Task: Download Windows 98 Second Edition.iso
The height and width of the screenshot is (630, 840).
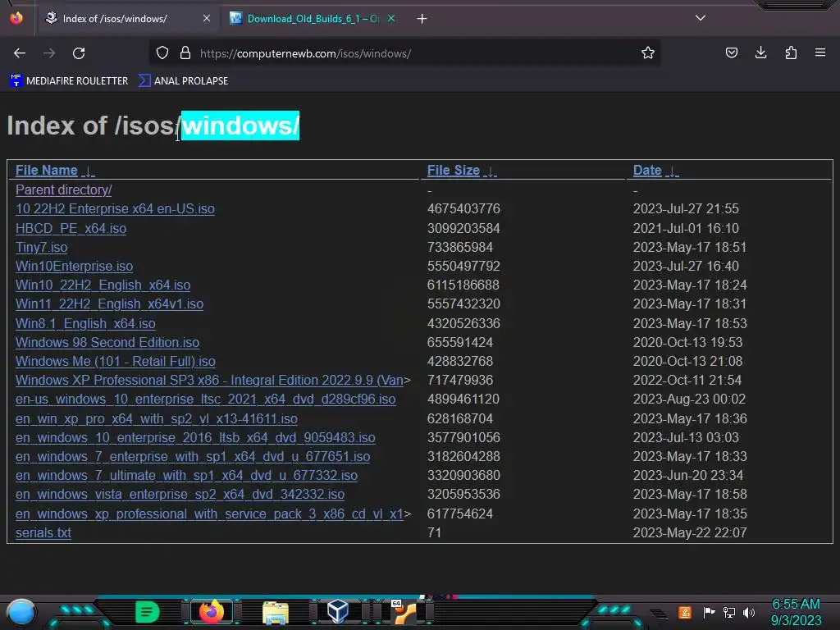Action: coord(107,342)
